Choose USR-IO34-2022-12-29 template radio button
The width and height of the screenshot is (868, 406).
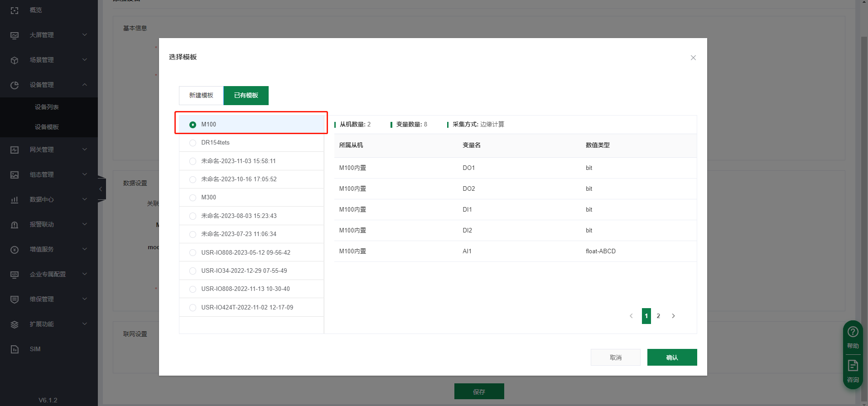click(193, 271)
